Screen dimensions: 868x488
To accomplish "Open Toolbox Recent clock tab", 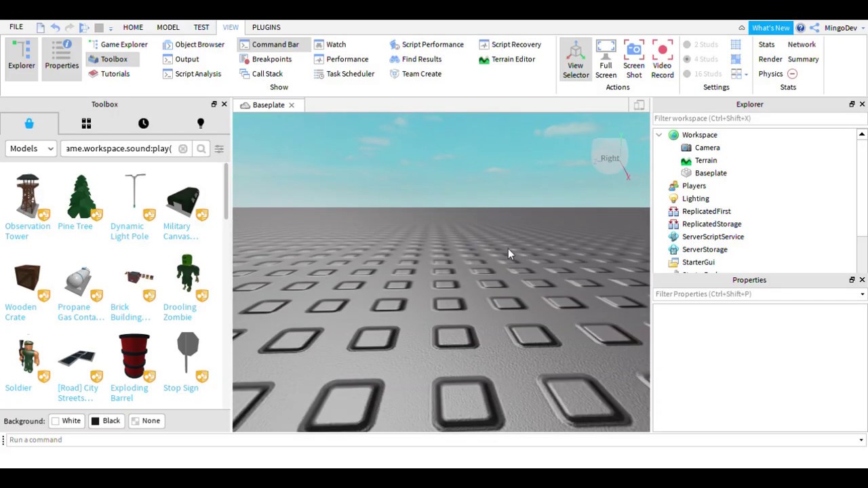I will (x=143, y=123).
